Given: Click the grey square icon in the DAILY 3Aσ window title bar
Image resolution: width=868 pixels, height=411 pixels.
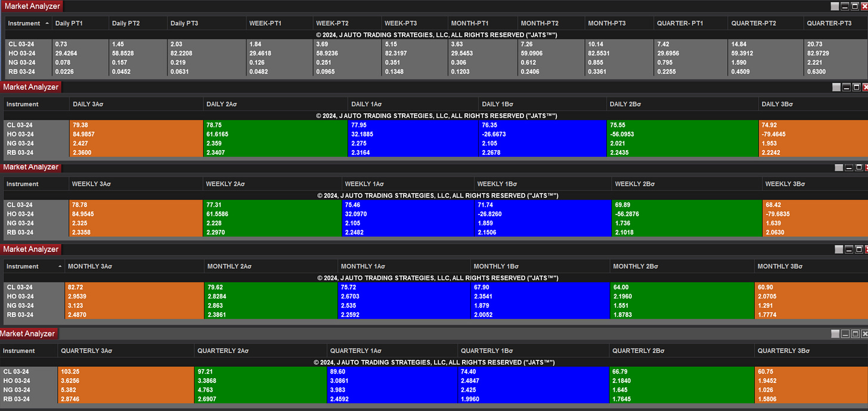Looking at the screenshot, I should (836, 87).
